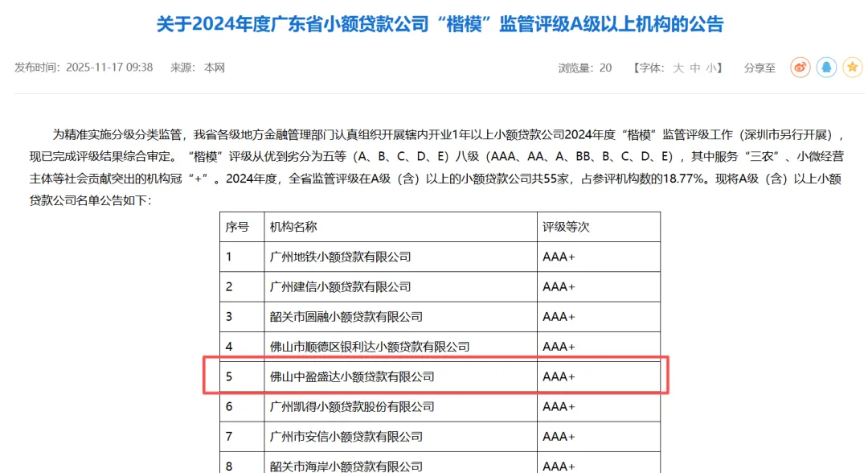The width and height of the screenshot is (868, 473).
Task: Click serial number 5 cell
Action: (x=242, y=376)
